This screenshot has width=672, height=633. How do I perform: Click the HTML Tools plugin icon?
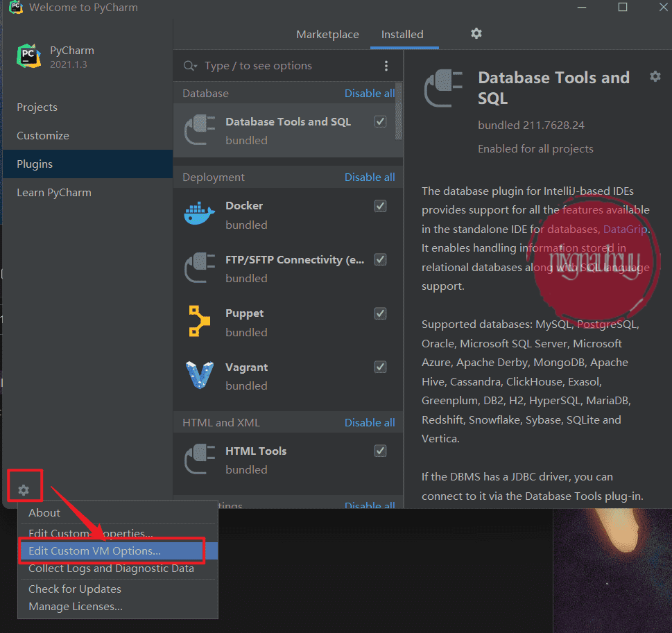coord(200,459)
